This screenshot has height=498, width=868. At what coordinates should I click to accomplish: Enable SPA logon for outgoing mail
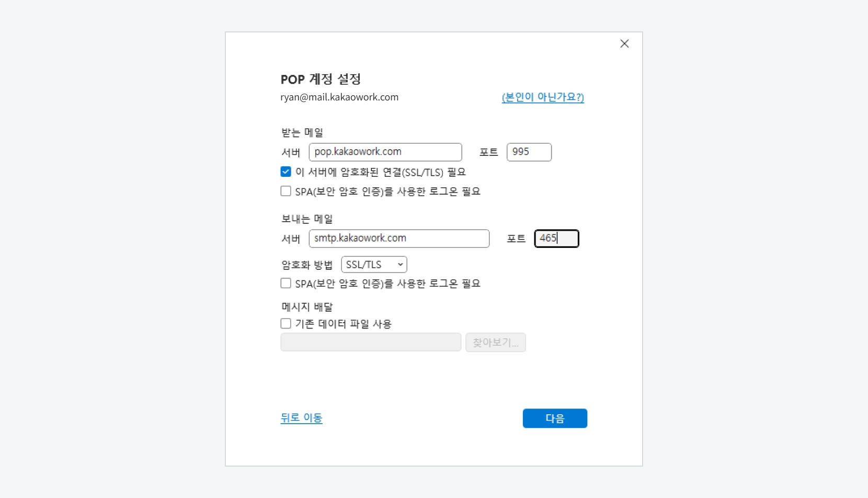point(286,284)
